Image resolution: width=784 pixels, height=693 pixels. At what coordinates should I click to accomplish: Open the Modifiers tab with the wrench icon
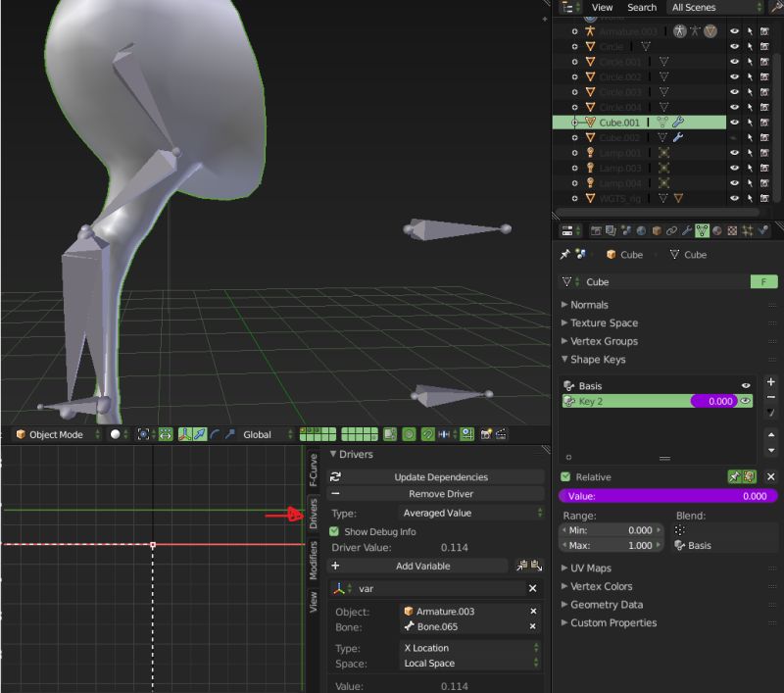[x=685, y=229]
